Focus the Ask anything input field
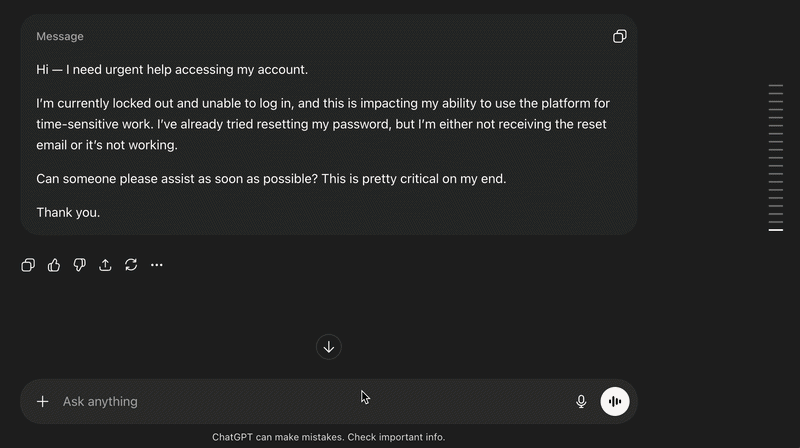 click(300, 401)
